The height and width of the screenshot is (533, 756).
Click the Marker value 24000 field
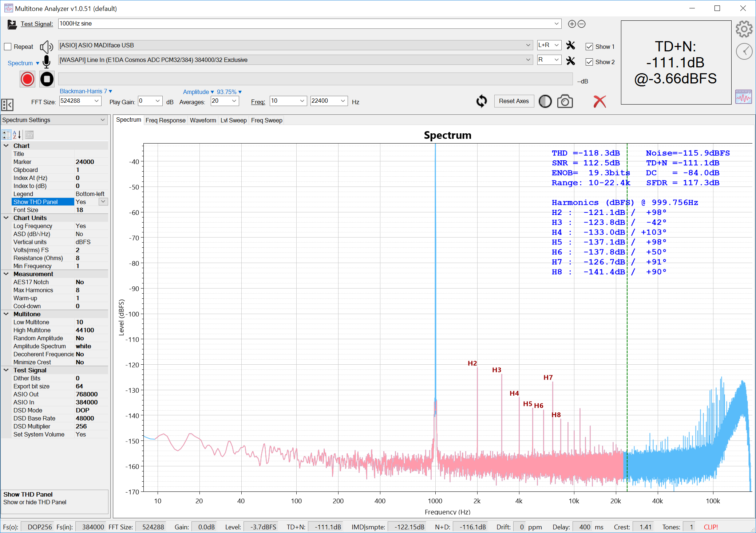point(91,162)
